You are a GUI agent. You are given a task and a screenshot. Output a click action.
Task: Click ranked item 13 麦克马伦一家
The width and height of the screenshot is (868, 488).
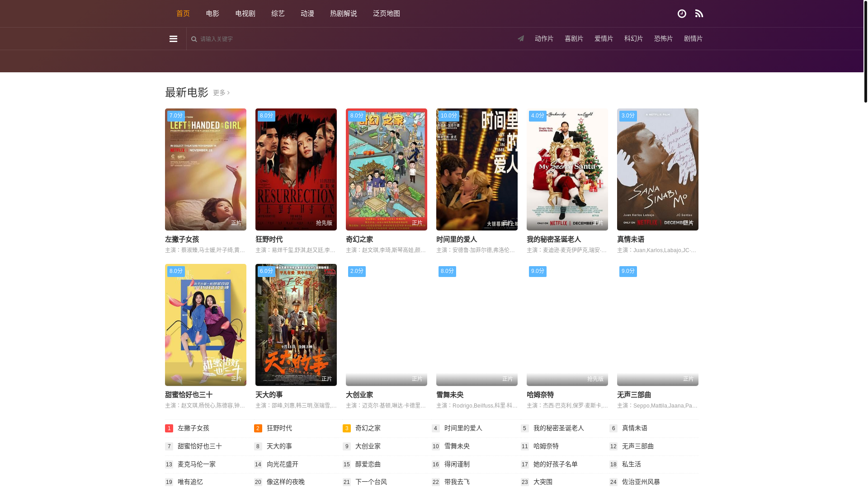[x=196, y=464]
